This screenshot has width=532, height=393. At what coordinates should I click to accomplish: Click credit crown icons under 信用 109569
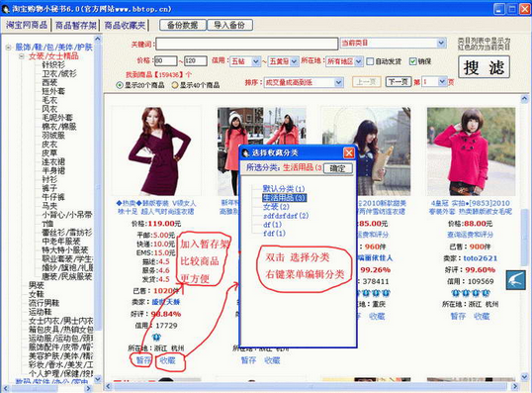coord(471,293)
